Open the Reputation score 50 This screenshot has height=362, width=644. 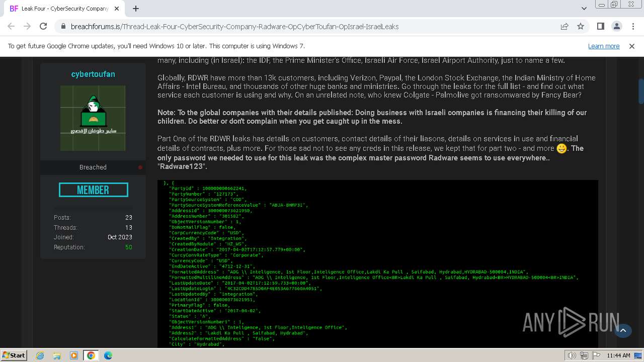point(129,247)
